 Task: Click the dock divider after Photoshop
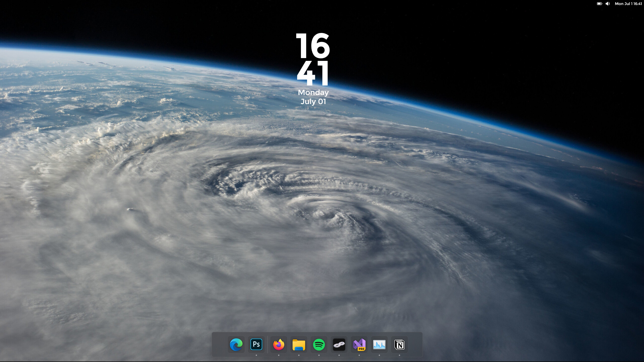267,345
